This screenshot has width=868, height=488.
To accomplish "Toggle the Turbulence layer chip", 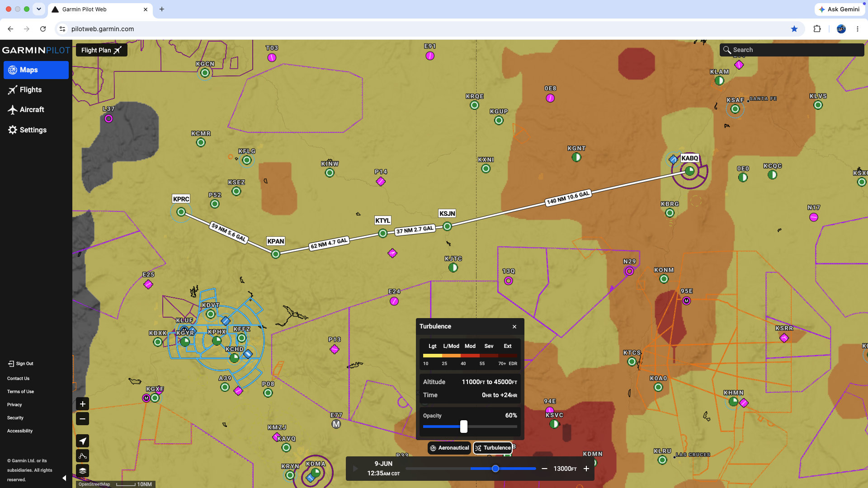I will [x=493, y=448].
